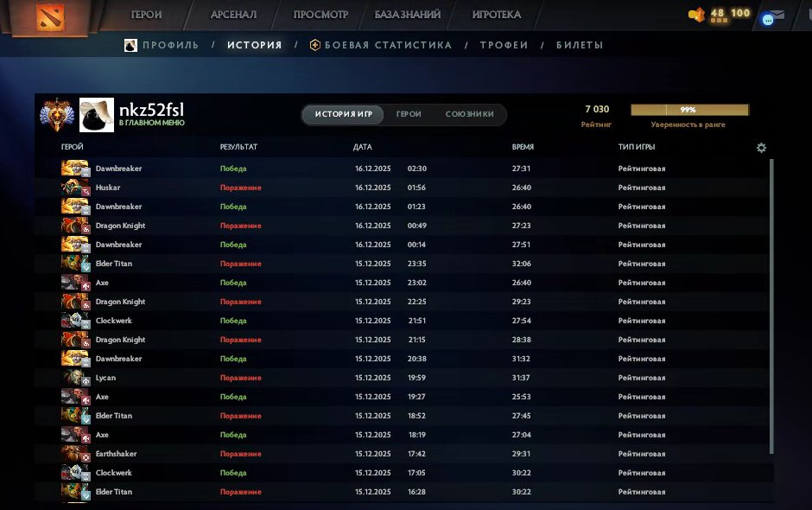Image resolution: width=812 pixels, height=510 pixels.
Task: Open the БАЗА ЗНАНИЙ menu
Action: (x=407, y=15)
